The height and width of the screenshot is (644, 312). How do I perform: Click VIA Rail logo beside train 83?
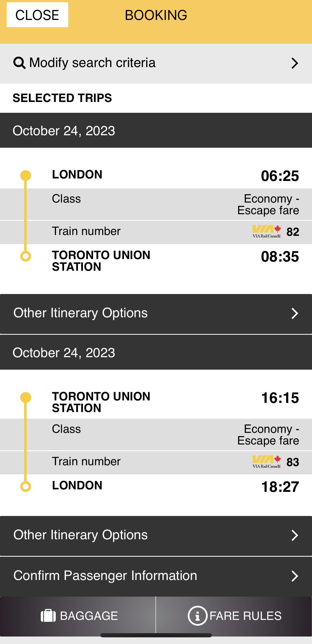click(x=267, y=462)
